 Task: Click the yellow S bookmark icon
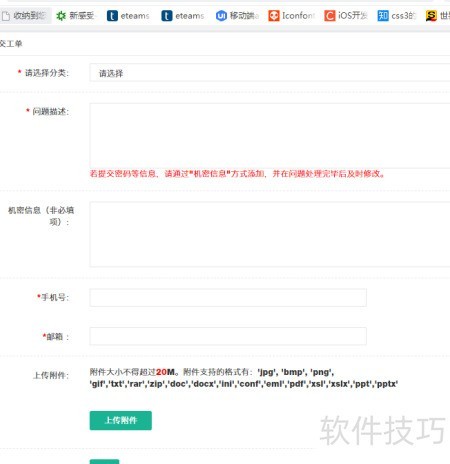tap(431, 16)
